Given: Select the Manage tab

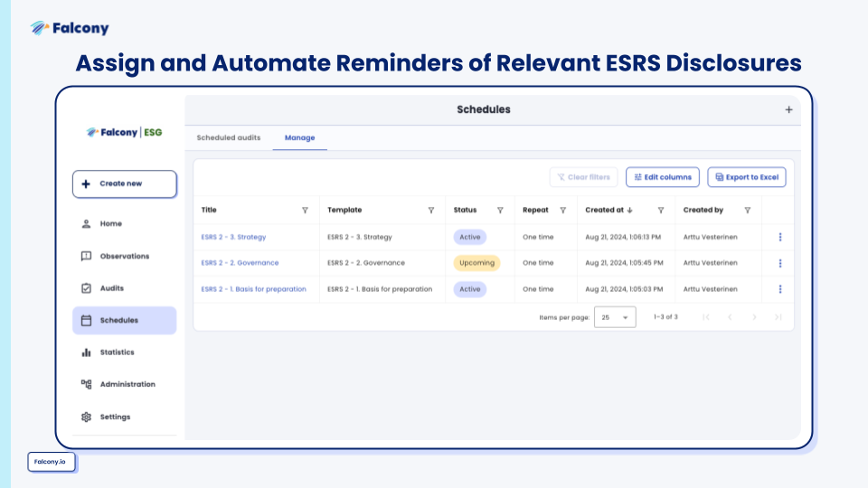Looking at the screenshot, I should [299, 137].
